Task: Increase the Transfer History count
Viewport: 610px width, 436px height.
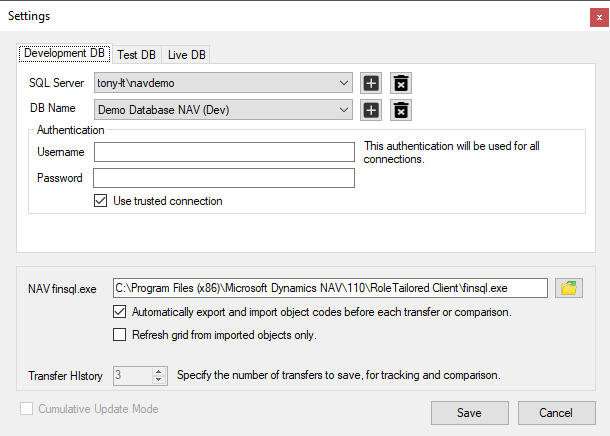Action: 158,371
